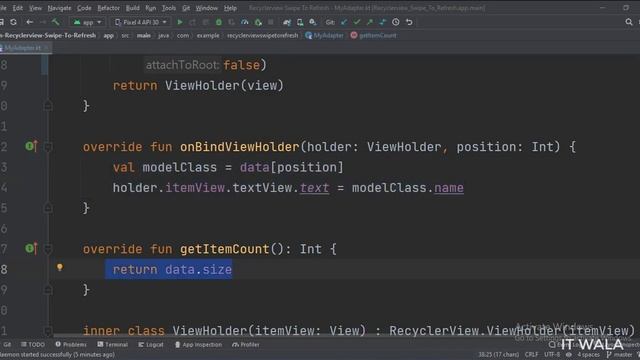Viewport: 640px width, 360px height.
Task: Click the MyAdapter breadcrumb in navigation bar
Action: click(324, 36)
